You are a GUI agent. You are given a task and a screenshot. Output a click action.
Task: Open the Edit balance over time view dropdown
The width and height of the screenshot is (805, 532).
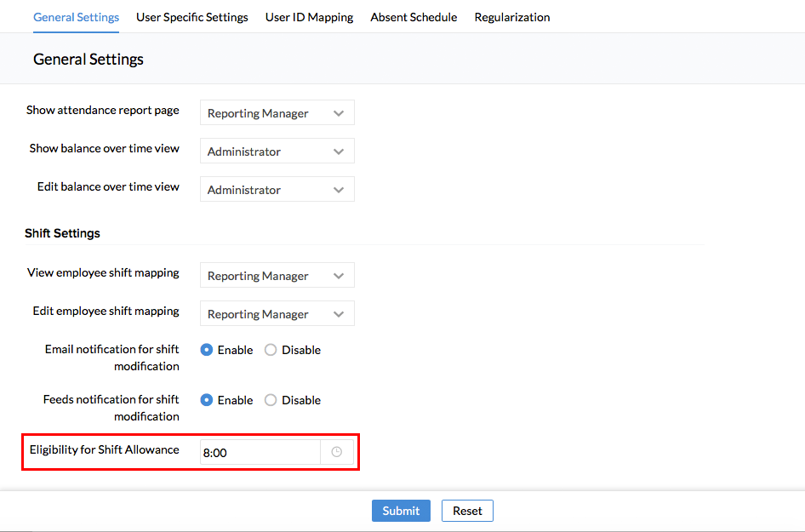(x=277, y=190)
